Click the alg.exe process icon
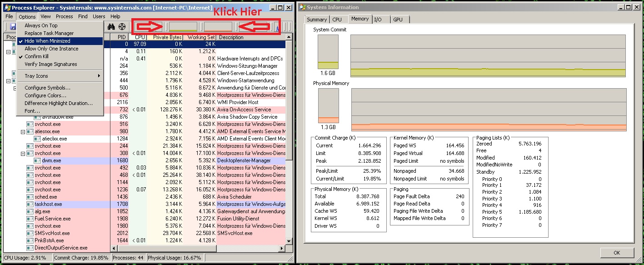 30,211
